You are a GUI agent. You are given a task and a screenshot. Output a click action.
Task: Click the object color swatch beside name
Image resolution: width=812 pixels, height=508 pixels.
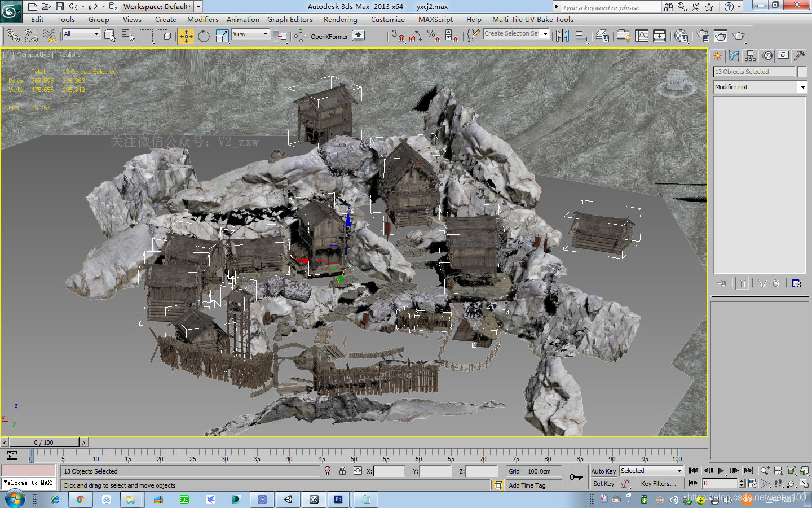[802, 72]
